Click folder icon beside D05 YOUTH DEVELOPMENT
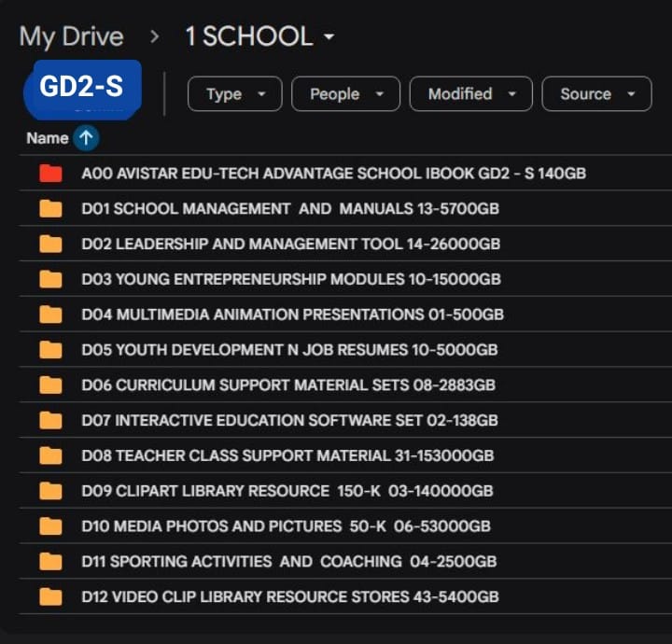Image resolution: width=672 pixels, height=644 pixels. pos(50,350)
